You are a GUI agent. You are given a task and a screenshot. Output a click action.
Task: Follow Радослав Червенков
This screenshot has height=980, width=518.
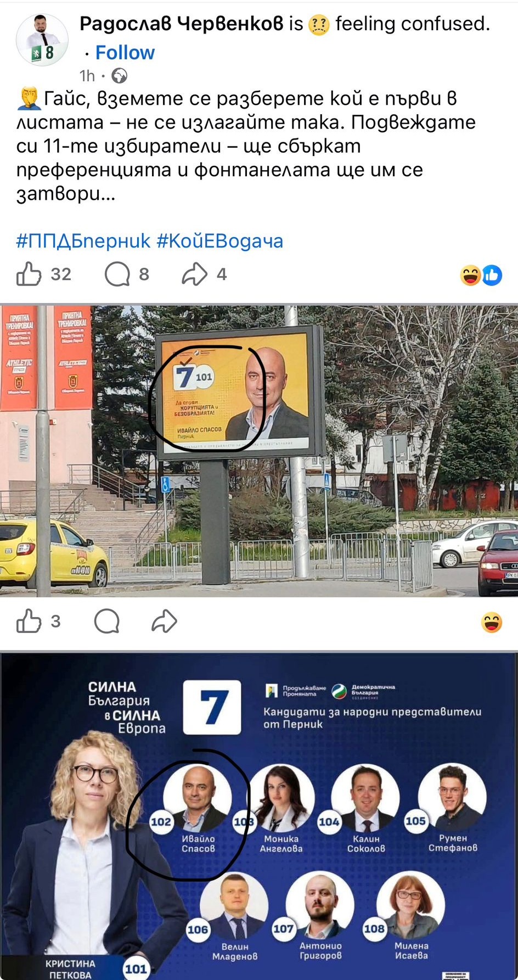point(125,53)
